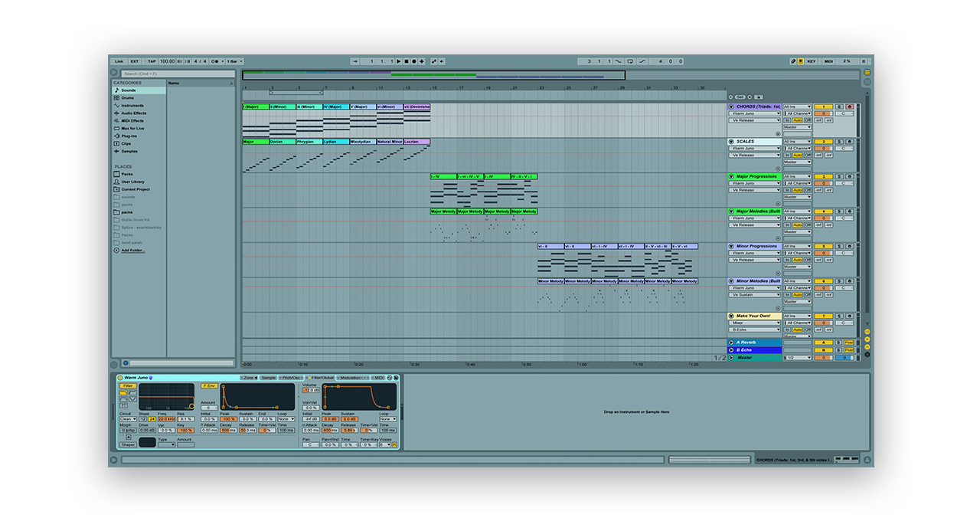Image resolution: width=980 pixels, height=531 pixels.
Task: Click the EXT sync button
Action: [x=135, y=61]
